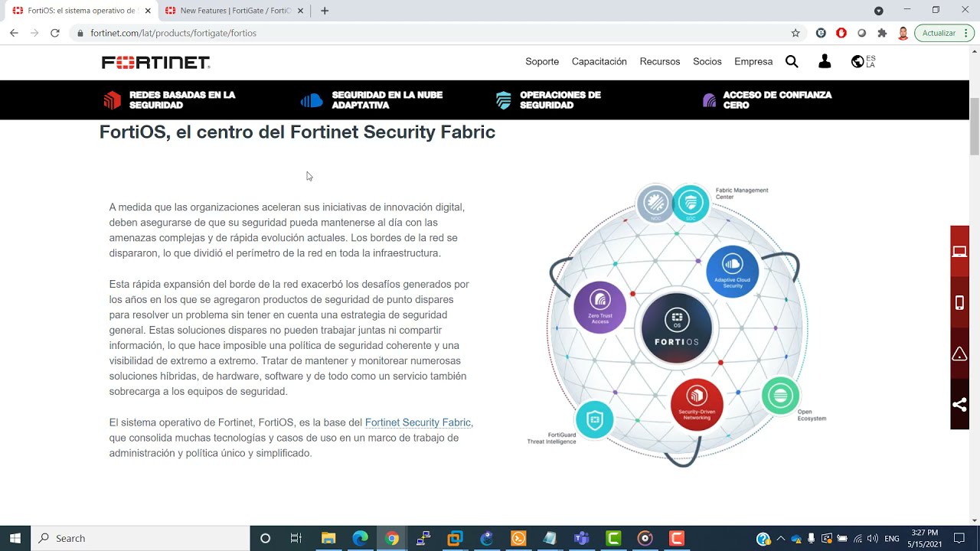Screen dimensions: 980x551
Task: Open the Empresa menu
Action: coord(753,62)
